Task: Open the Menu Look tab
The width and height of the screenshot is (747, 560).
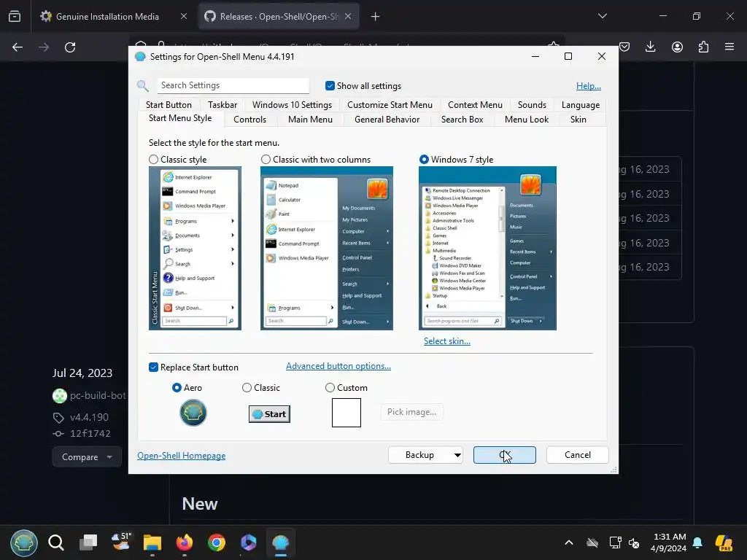Action: click(527, 120)
